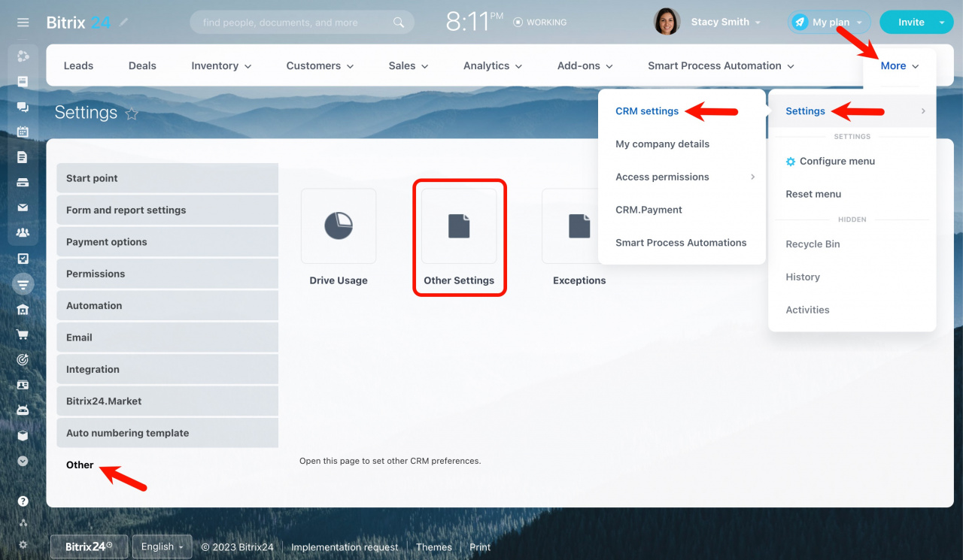
Task: Expand the Sales menu
Action: click(x=409, y=66)
